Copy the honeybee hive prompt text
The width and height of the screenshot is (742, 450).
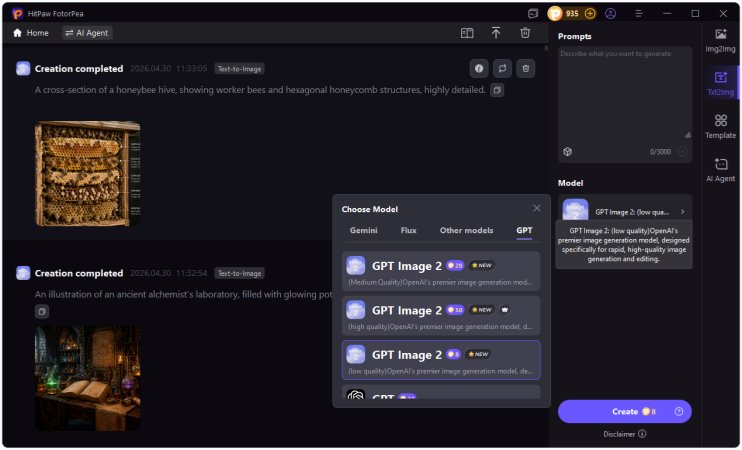pyautogui.click(x=497, y=90)
